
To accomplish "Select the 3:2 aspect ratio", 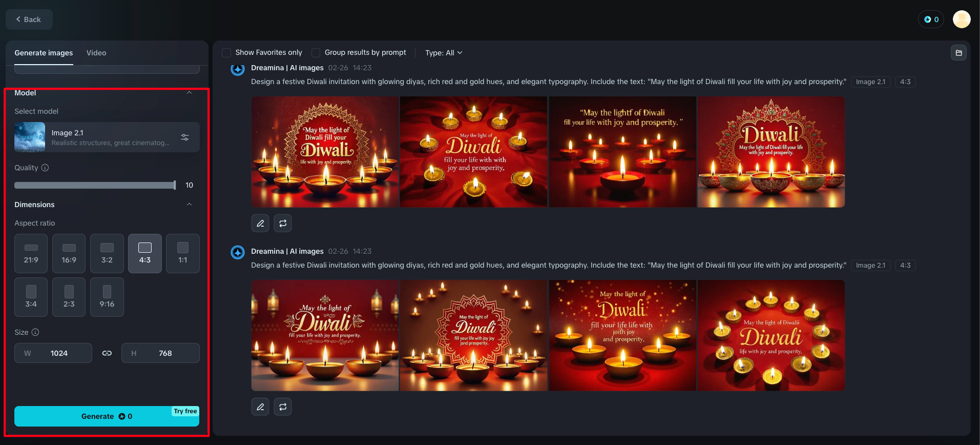I will point(107,253).
